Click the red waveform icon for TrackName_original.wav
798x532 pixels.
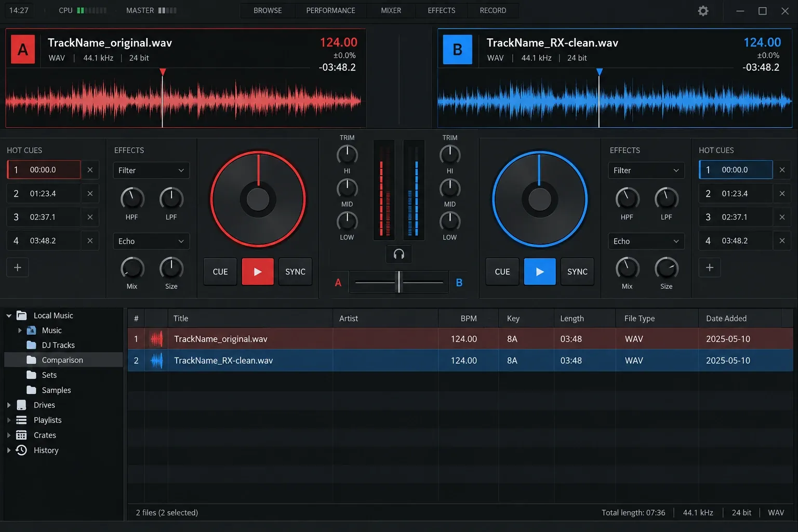coord(156,339)
